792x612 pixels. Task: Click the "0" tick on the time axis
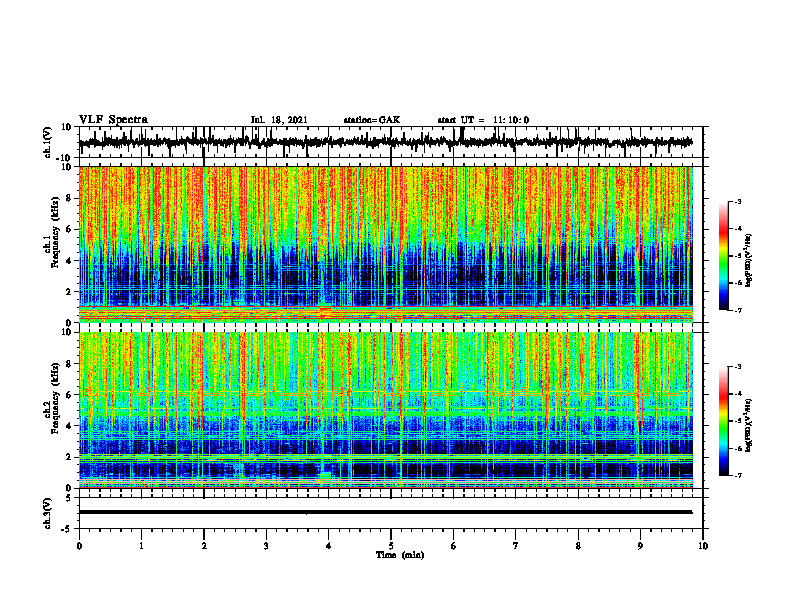pos(79,546)
